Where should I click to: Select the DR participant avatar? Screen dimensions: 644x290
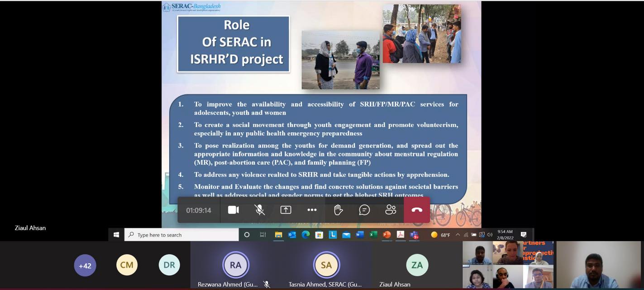[x=169, y=265]
